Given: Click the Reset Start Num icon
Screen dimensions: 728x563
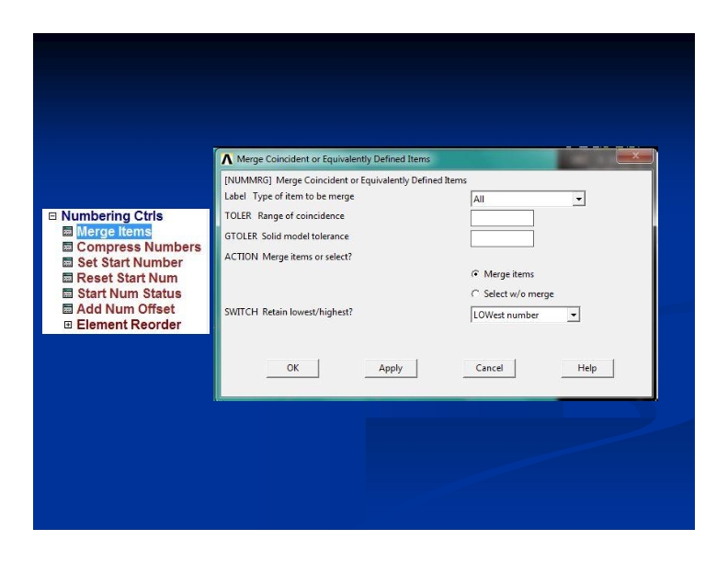Looking at the screenshot, I should [67, 279].
